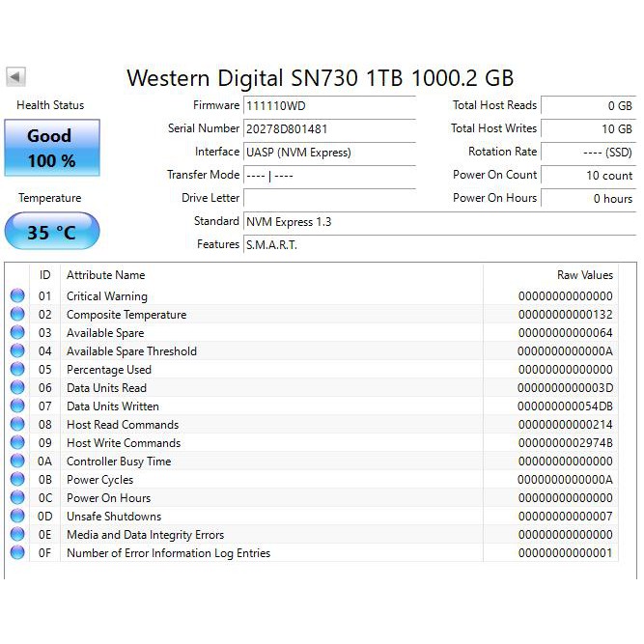This screenshot has width=644, height=644.
Task: Click the status icon beside Composite Temperature
Action: coord(17,315)
